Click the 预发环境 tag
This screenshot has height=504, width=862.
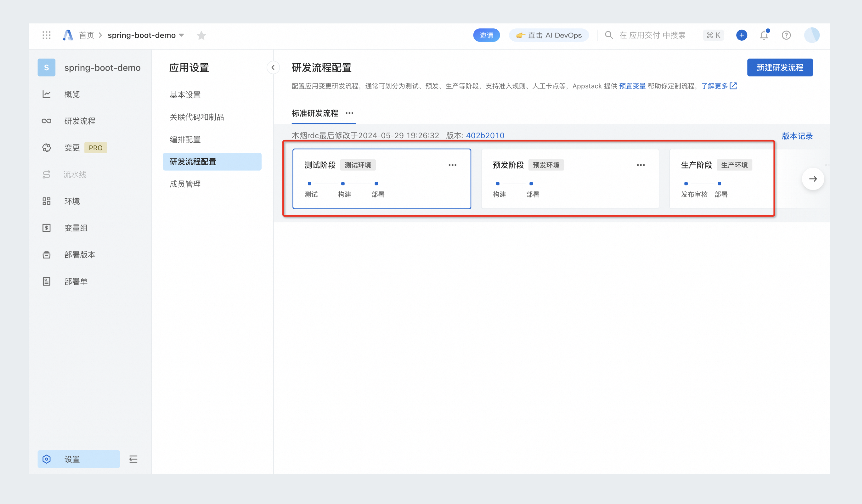(546, 165)
